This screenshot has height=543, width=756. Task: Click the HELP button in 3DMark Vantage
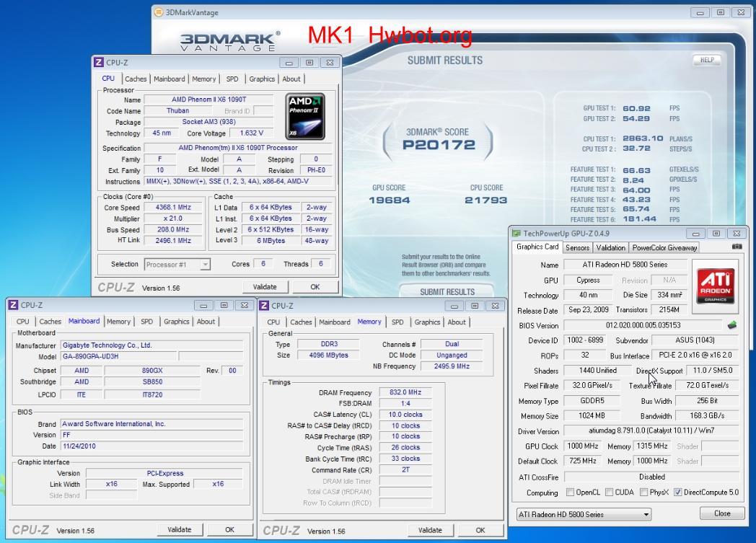coord(707,60)
